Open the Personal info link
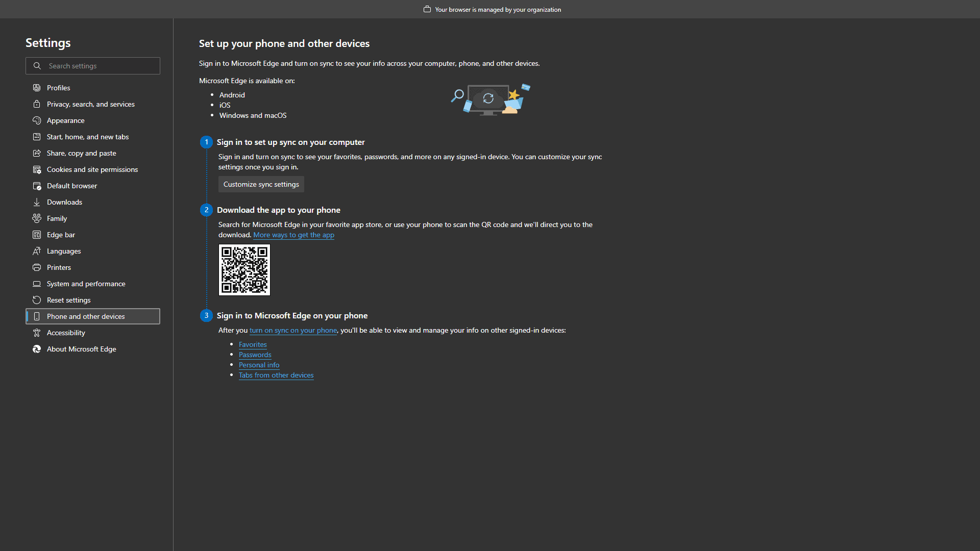Image resolution: width=980 pixels, height=551 pixels. (x=259, y=365)
